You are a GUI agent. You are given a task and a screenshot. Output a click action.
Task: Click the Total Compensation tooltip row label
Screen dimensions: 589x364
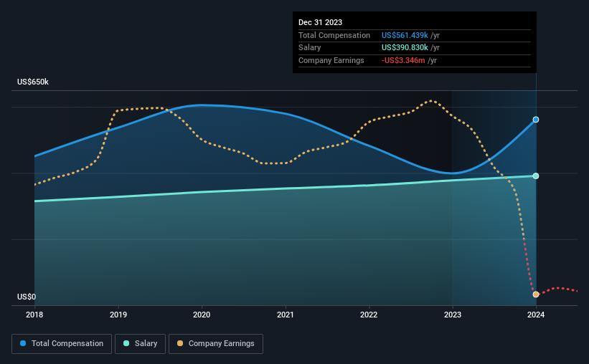[x=334, y=35]
